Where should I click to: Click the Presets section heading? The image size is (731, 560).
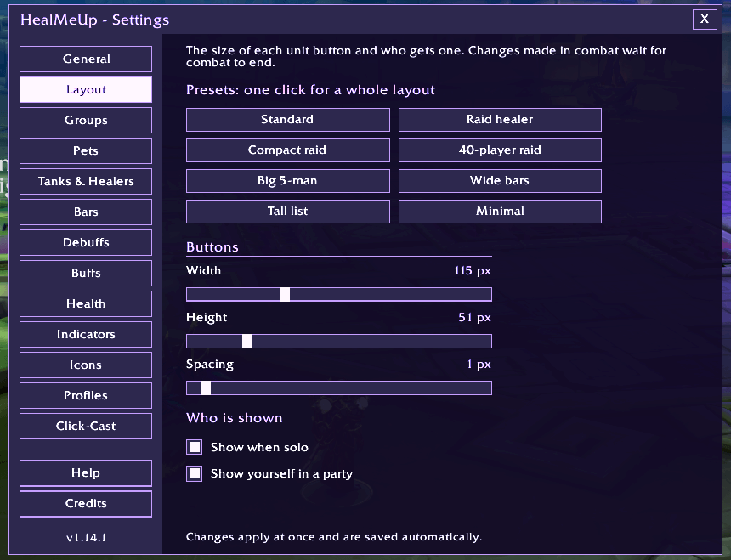[310, 90]
